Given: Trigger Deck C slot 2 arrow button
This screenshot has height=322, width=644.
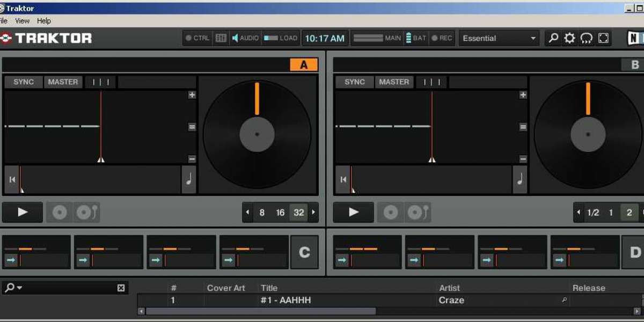Looking at the screenshot, I should pos(83,261).
